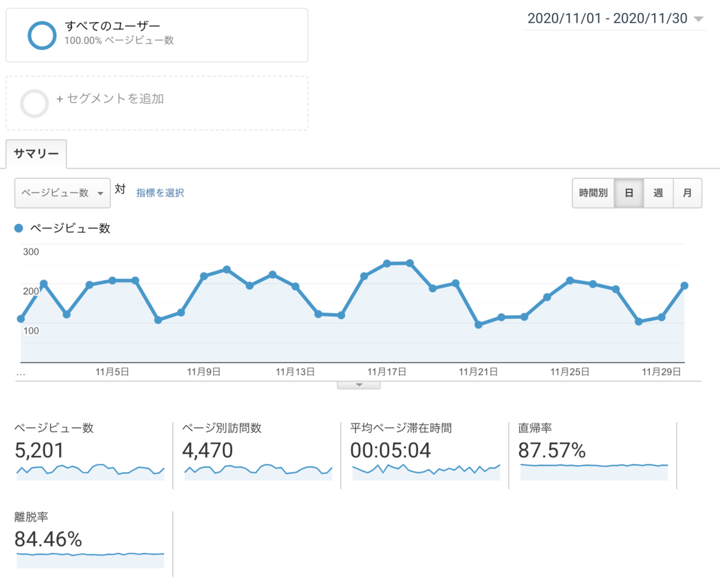This screenshot has width=720, height=588.
Task: Switch the chart to 月 view
Action: 688,193
